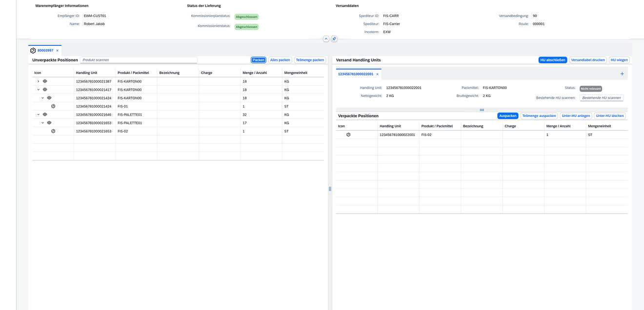The height and width of the screenshot is (310, 644).
Task: Close the 80003997 delivery tab
Action: pyautogui.click(x=57, y=51)
